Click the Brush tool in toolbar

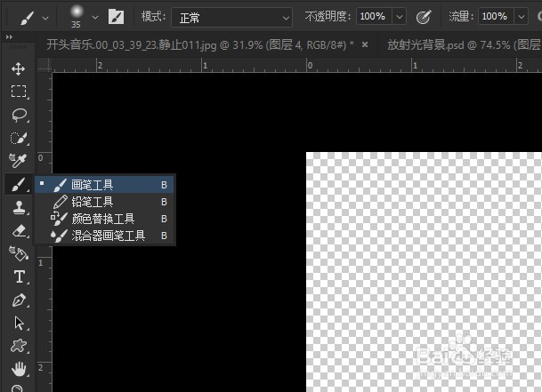click(x=19, y=184)
